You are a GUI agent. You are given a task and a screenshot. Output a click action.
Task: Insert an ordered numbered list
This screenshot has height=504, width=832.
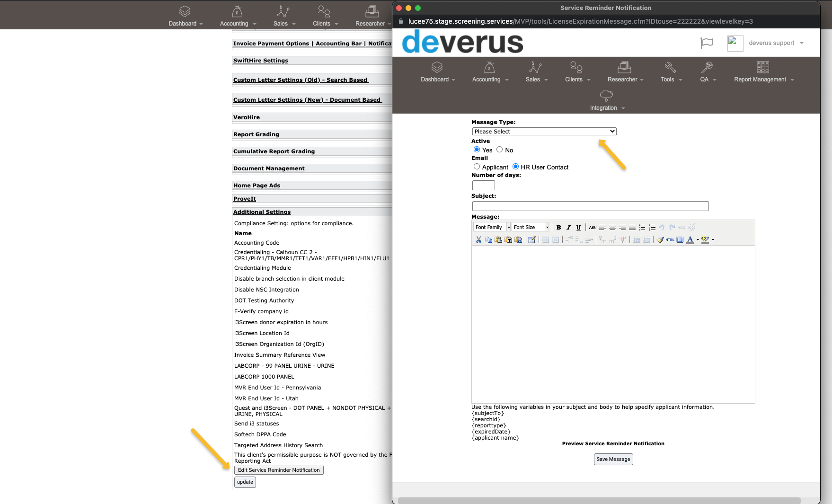point(652,227)
